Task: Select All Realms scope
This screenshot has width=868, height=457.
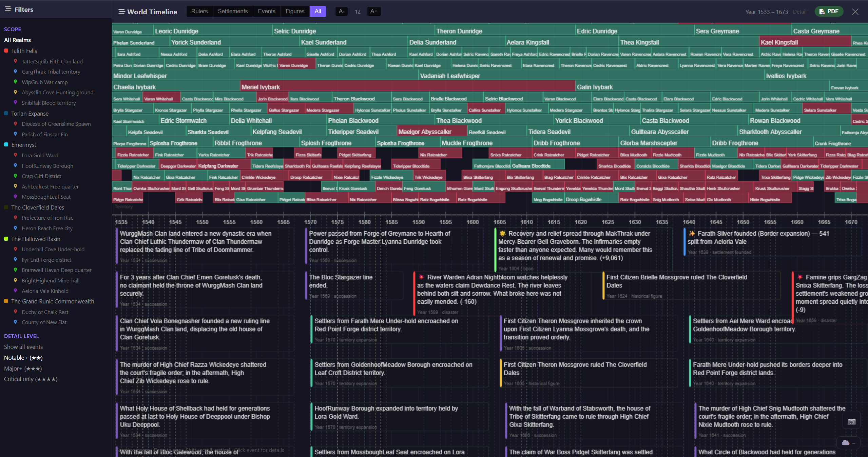Action: pos(17,40)
